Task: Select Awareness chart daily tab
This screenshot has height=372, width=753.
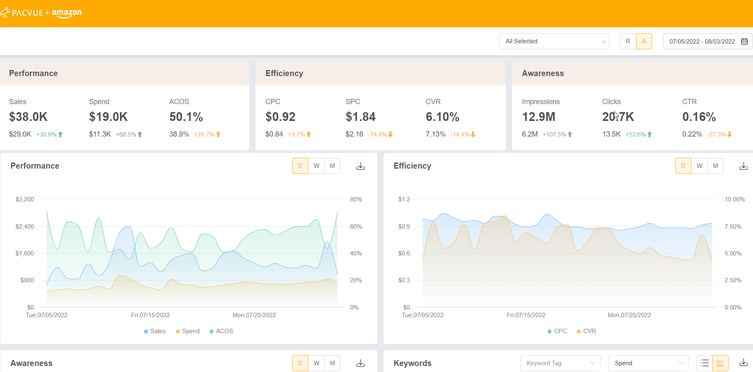Action: tap(300, 363)
